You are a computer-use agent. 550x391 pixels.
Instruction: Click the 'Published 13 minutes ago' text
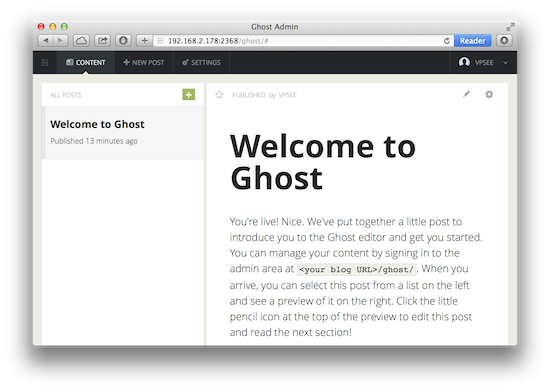click(x=94, y=141)
